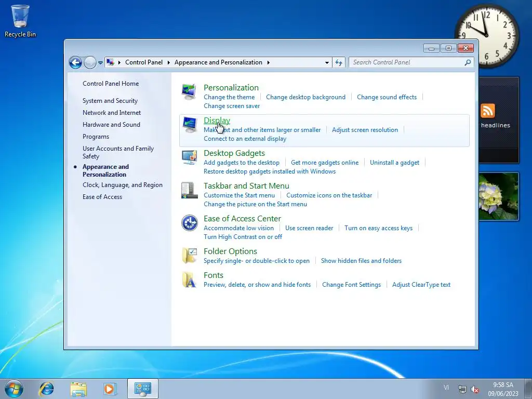Click the muted volume tray icon
The width and height of the screenshot is (532, 399).
[x=475, y=390]
